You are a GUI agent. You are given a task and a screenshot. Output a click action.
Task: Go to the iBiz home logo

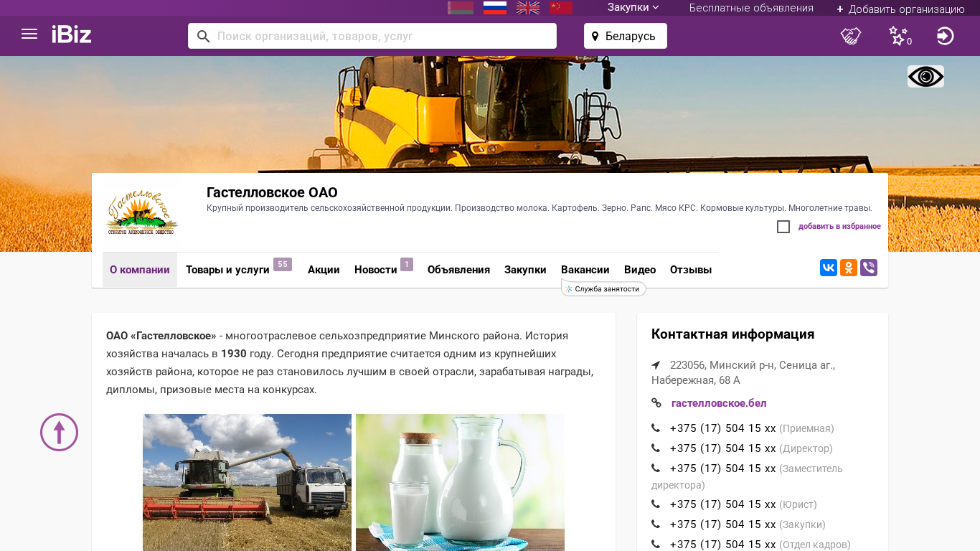coord(72,34)
